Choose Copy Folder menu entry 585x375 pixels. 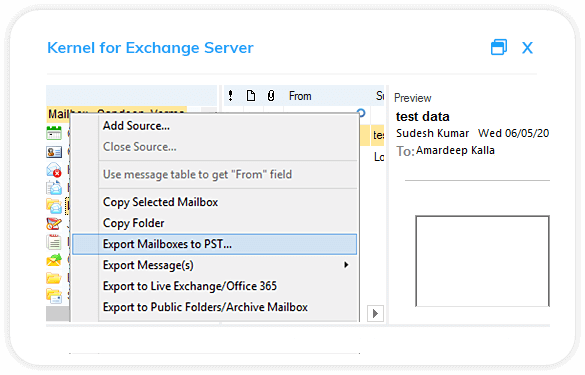pos(215,223)
